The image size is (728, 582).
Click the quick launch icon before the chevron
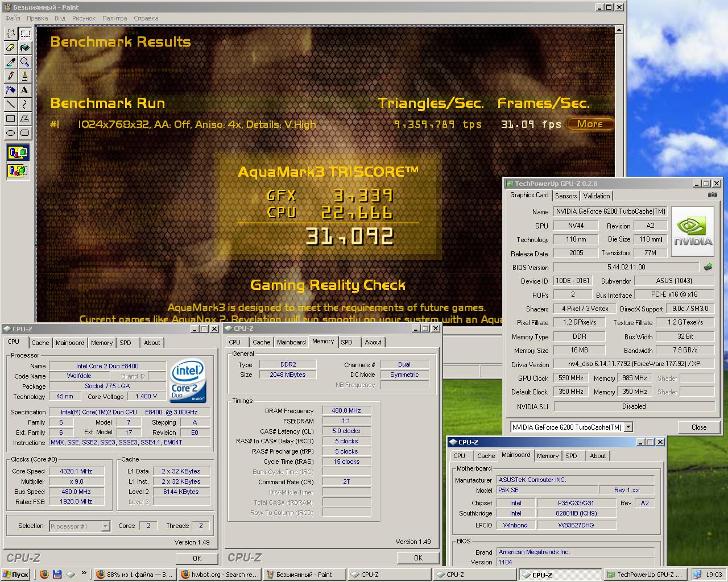click(x=71, y=575)
